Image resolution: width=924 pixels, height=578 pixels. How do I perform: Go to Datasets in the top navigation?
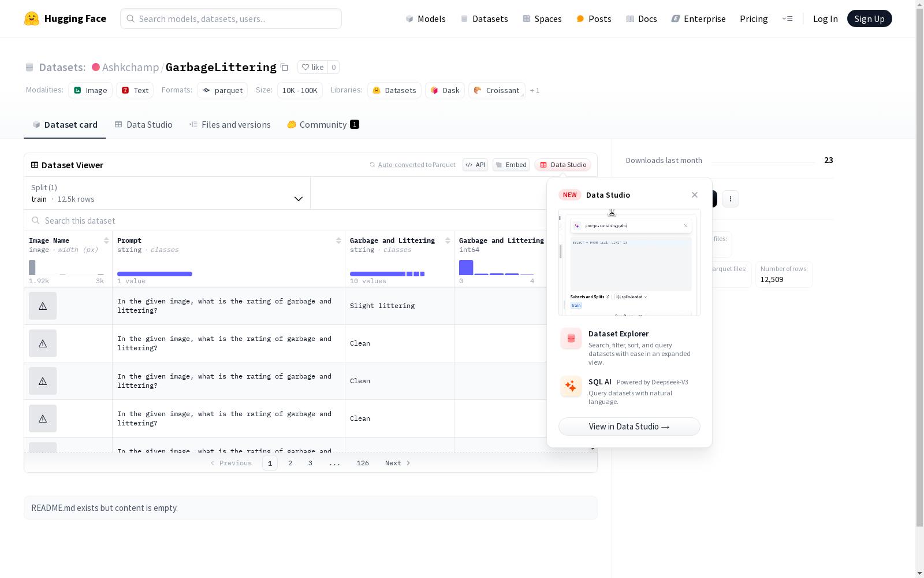pyautogui.click(x=484, y=18)
